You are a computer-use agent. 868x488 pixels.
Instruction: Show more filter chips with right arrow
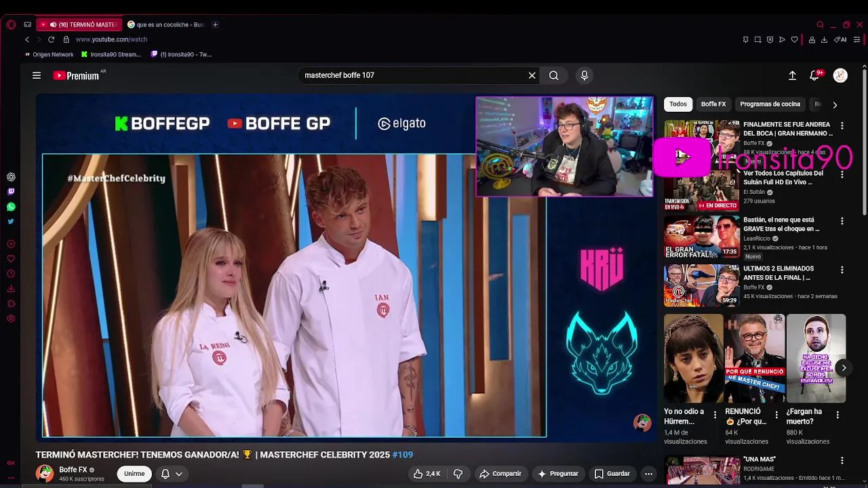835,105
